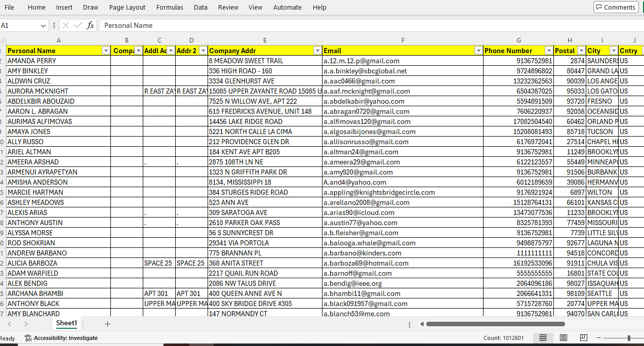
Task: Switch to Page Layout view icon in status bar
Action: [563, 338]
